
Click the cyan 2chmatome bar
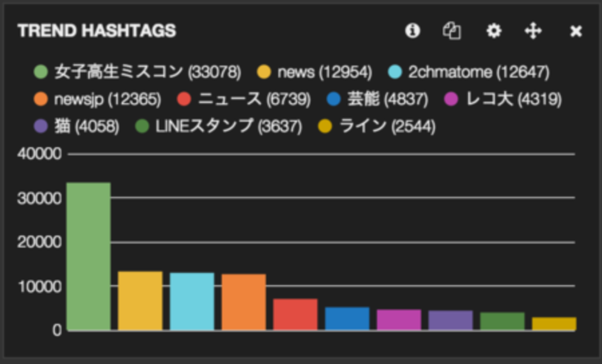192,301
